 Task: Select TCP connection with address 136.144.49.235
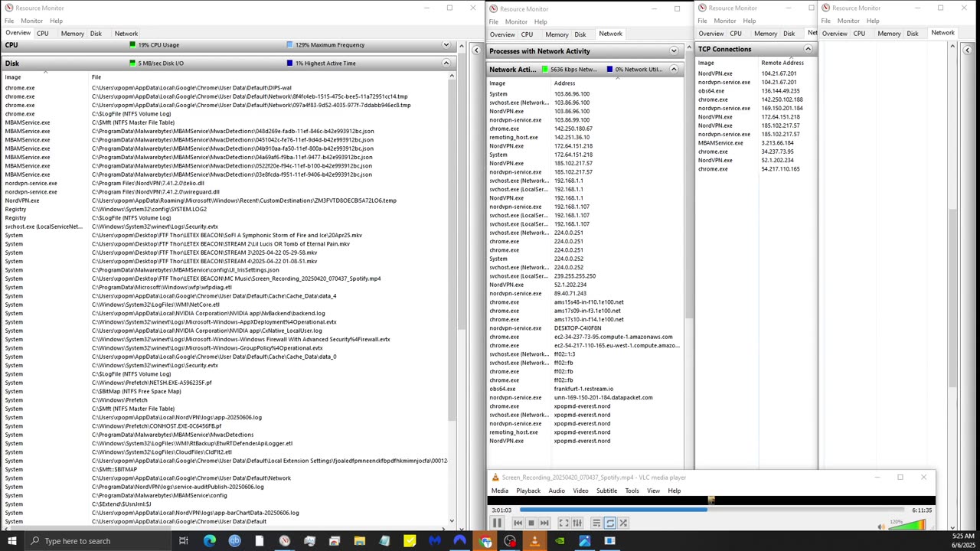(755, 91)
